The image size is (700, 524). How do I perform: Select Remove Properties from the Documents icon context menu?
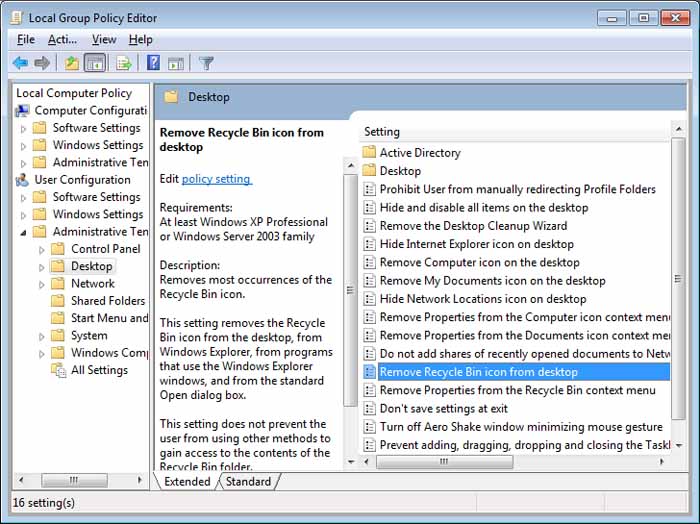pyautogui.click(x=525, y=336)
